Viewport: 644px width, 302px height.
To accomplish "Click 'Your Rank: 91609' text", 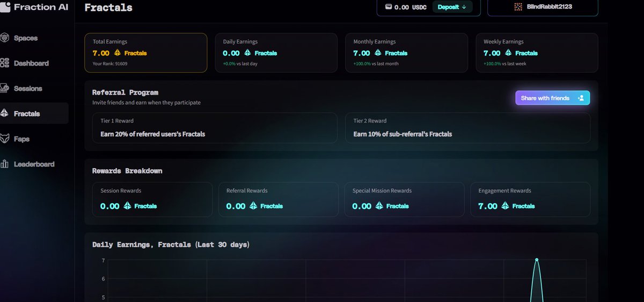I will pyautogui.click(x=110, y=63).
